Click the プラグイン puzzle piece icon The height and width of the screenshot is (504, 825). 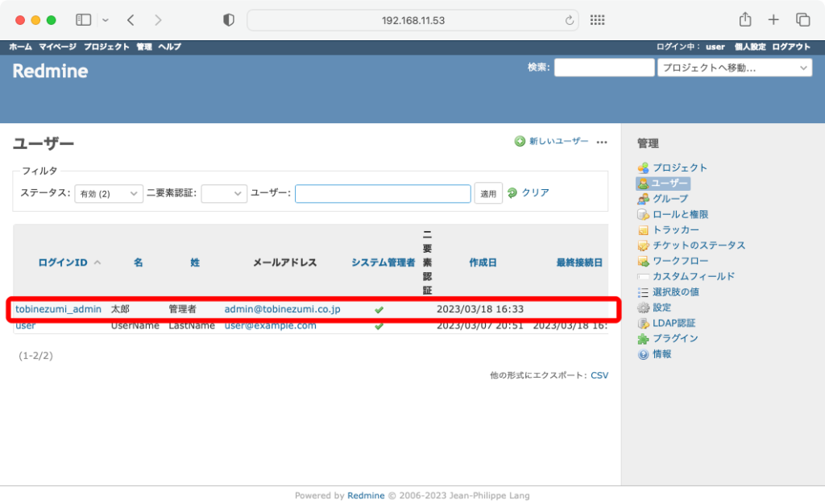[643, 338]
